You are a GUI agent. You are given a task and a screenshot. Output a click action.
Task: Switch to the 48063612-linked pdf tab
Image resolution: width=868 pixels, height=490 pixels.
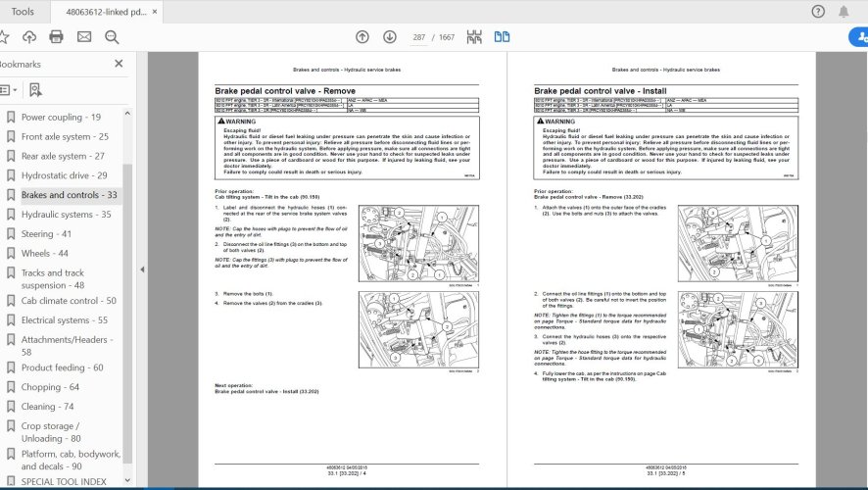coord(106,12)
